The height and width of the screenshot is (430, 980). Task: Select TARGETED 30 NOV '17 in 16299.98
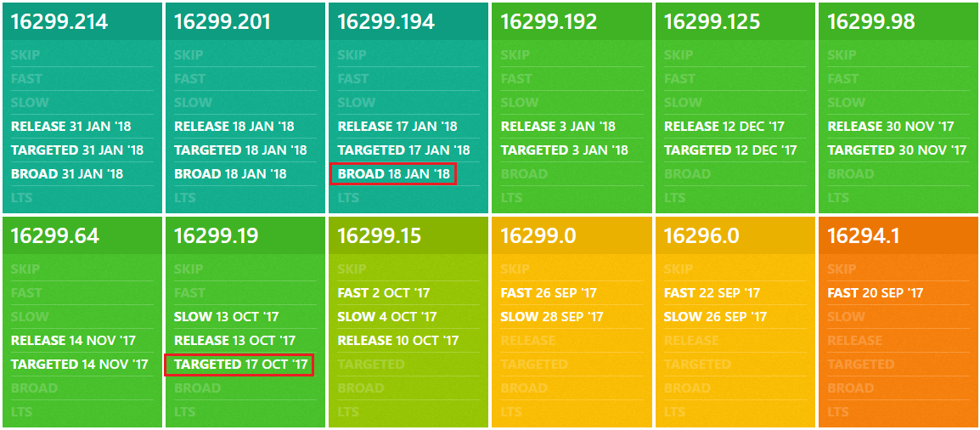897,150
